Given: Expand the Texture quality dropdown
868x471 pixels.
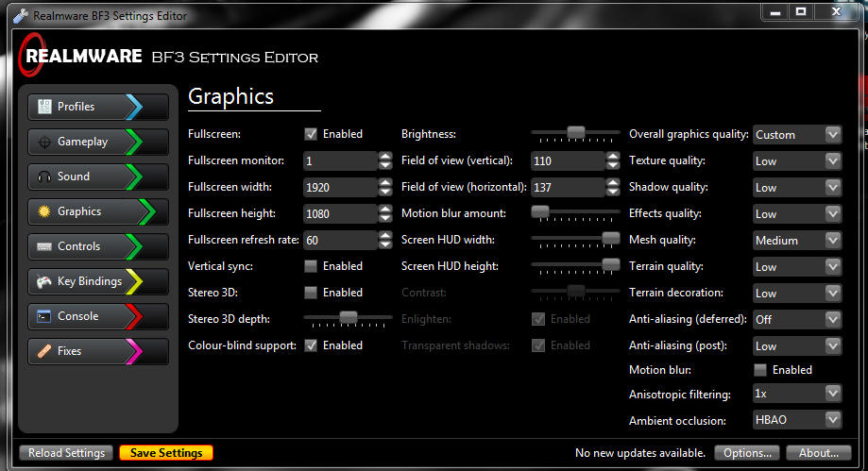Looking at the screenshot, I should (x=797, y=161).
